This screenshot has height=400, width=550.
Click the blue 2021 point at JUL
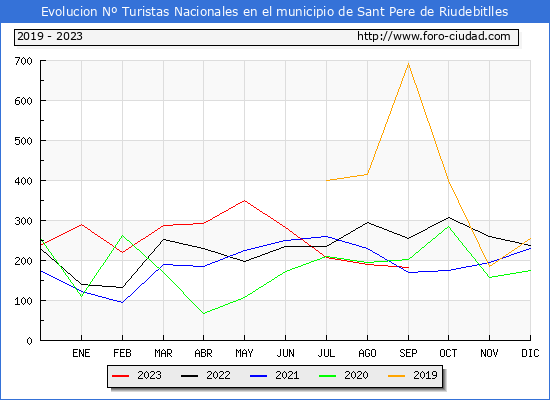(327, 236)
